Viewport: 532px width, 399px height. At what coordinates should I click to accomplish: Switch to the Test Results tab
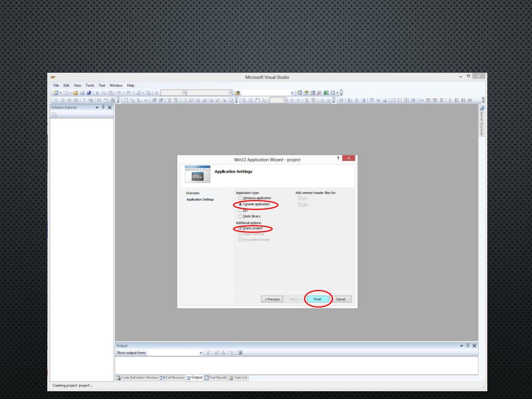[216, 378]
